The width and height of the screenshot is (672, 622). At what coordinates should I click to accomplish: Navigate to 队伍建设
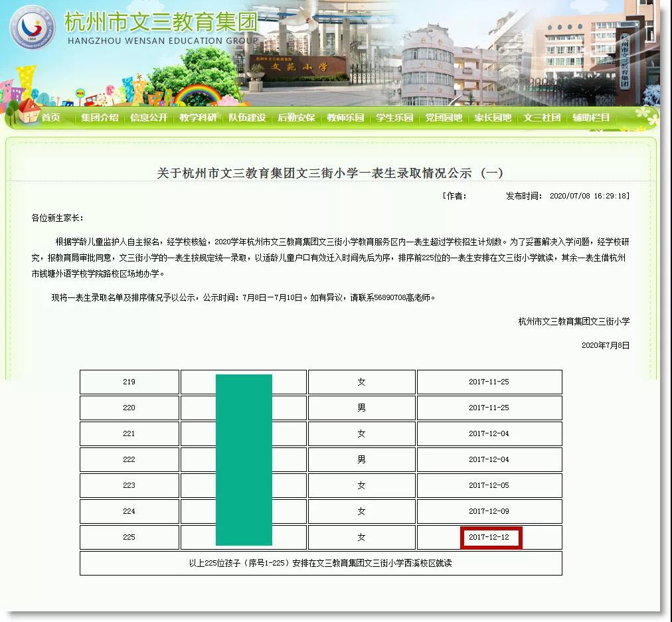(247, 117)
